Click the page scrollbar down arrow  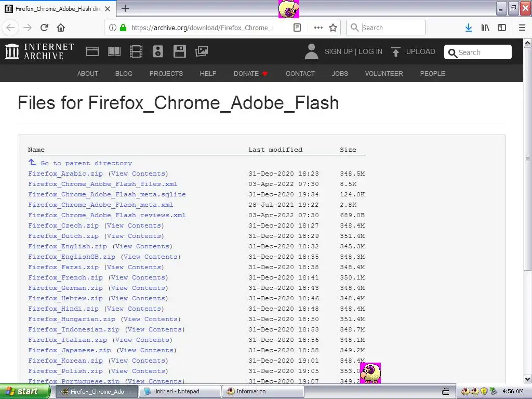point(528,379)
